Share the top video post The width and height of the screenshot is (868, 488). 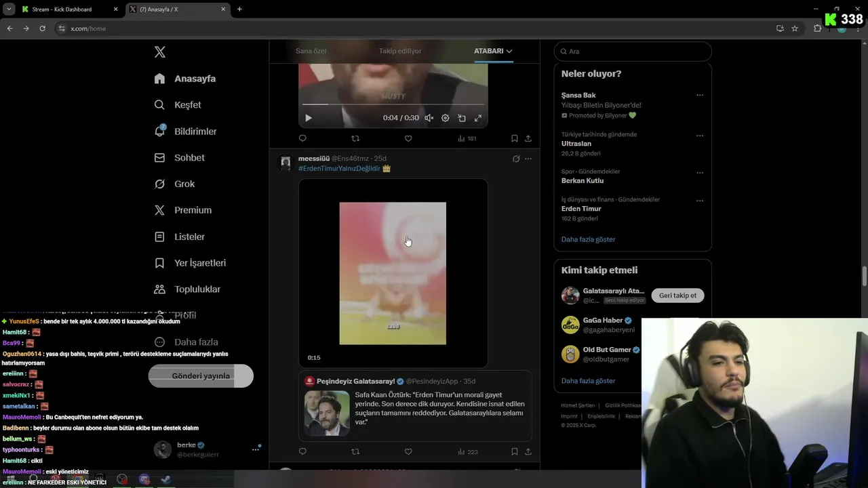click(x=528, y=138)
